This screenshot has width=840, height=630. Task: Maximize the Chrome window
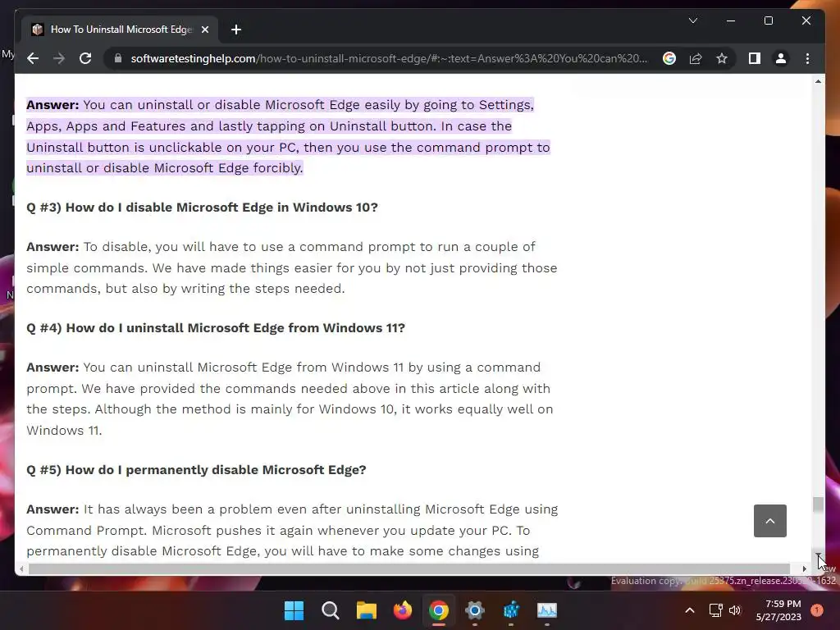pyautogui.click(x=768, y=21)
